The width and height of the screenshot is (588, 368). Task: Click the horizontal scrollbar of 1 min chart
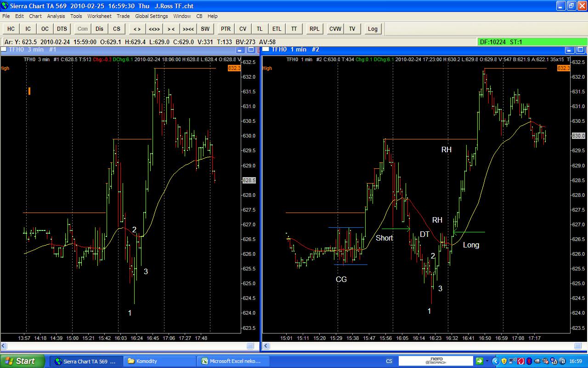tap(424, 346)
